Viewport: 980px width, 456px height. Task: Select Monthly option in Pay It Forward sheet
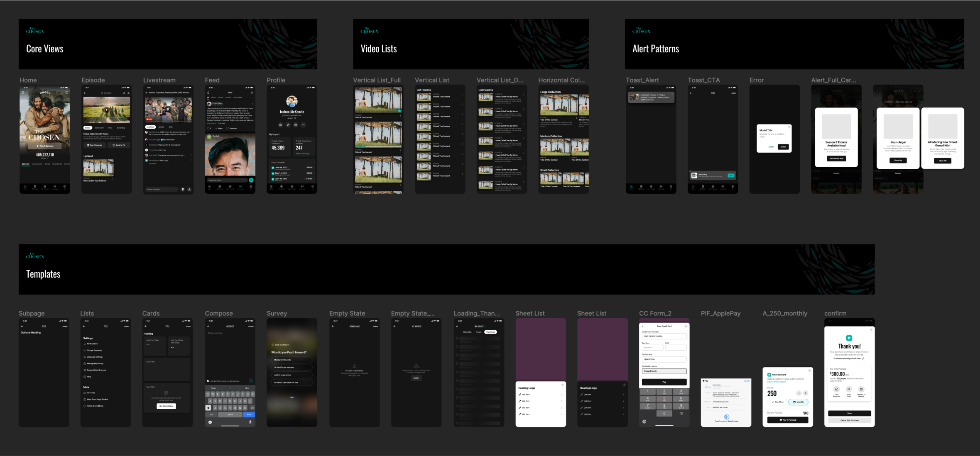click(x=798, y=402)
